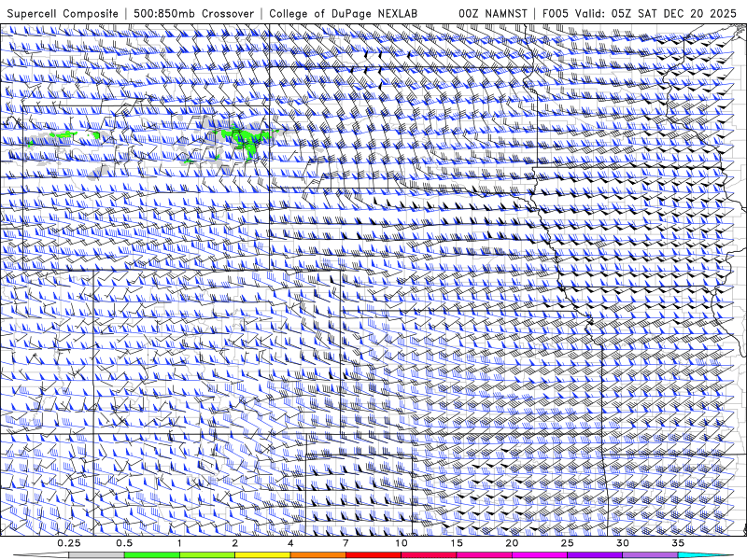
Task: Pick the crimson 10–15 legend swatch
Action: (429, 555)
